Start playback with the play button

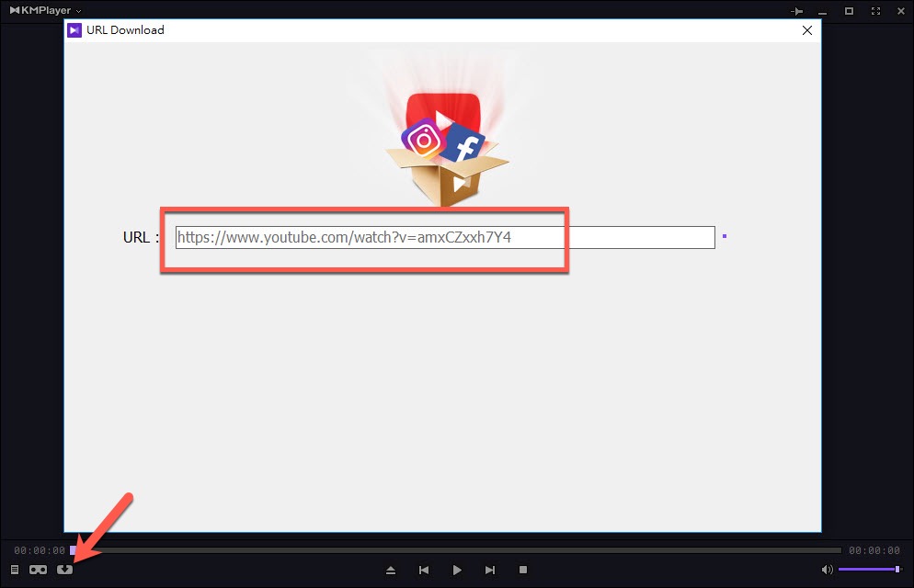coord(457,570)
